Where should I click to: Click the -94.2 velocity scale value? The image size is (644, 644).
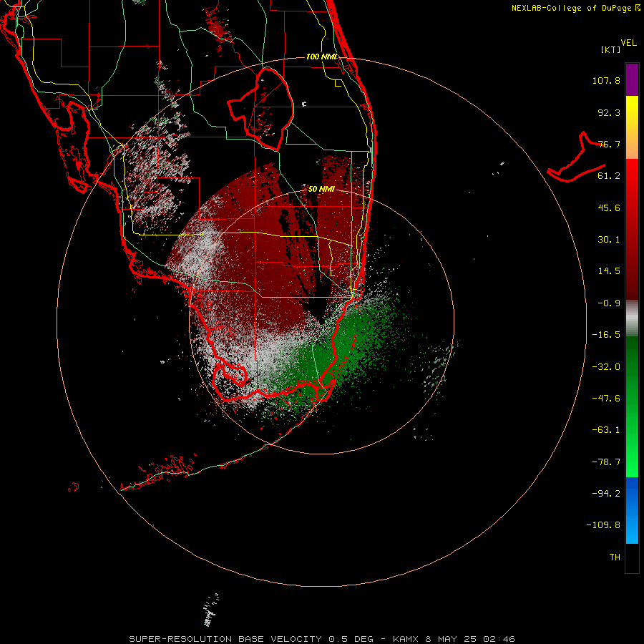606,494
